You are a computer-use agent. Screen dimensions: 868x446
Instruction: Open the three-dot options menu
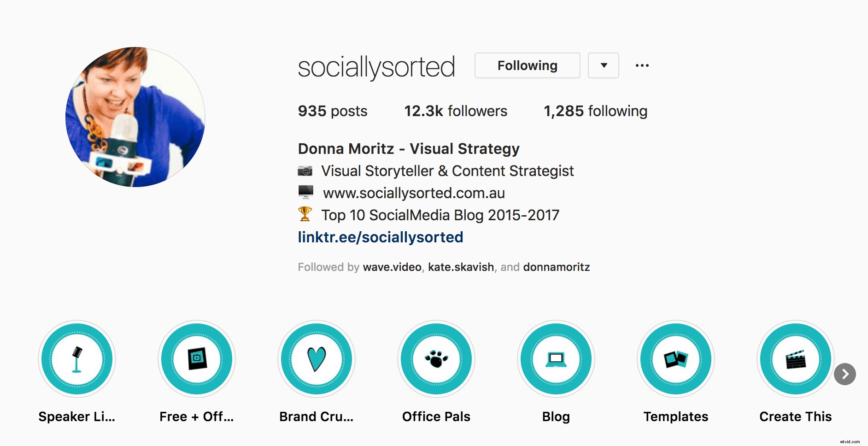642,65
